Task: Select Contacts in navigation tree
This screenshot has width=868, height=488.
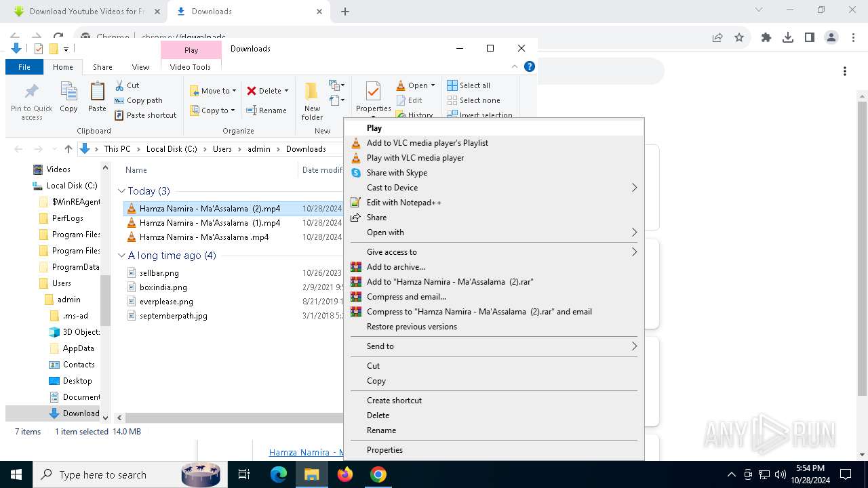Action: 79,365
